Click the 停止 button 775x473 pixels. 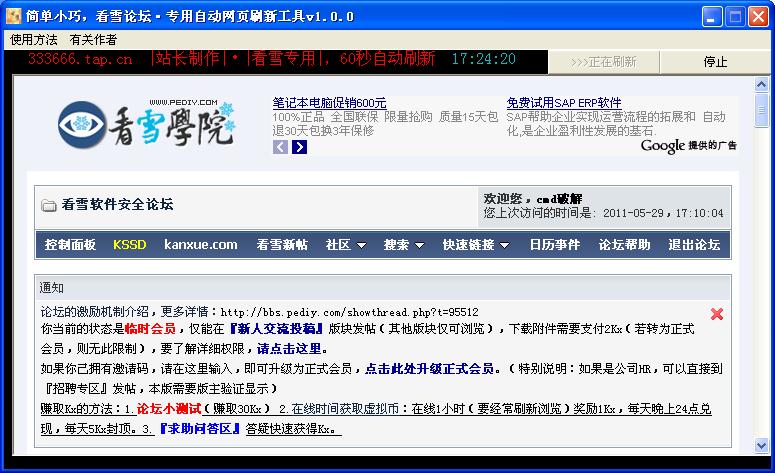[715, 62]
